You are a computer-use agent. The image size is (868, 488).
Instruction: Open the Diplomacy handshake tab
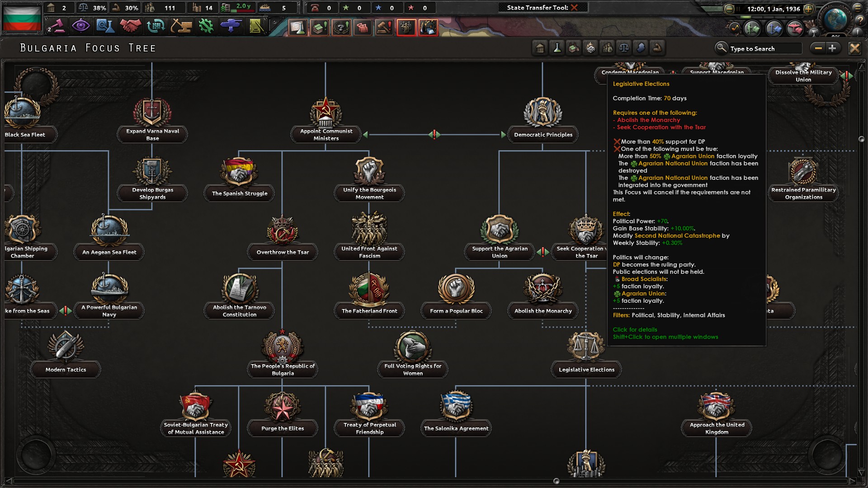tap(130, 26)
